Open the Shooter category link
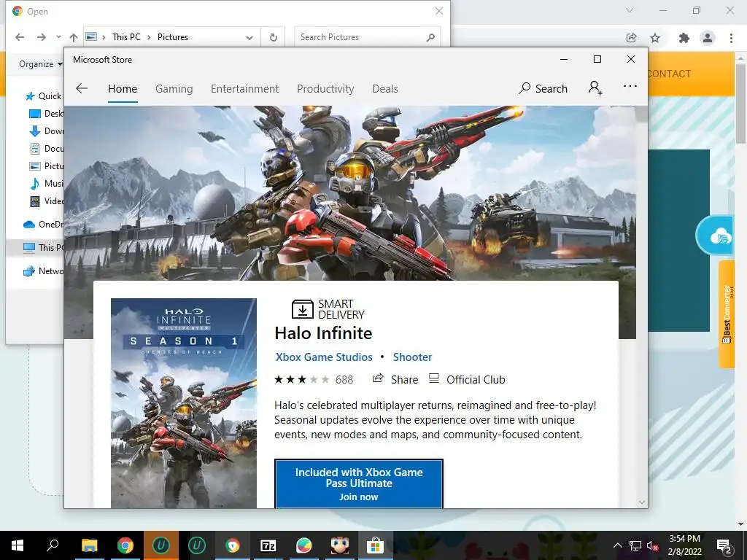Image resolution: width=747 pixels, height=560 pixels. pyautogui.click(x=412, y=357)
